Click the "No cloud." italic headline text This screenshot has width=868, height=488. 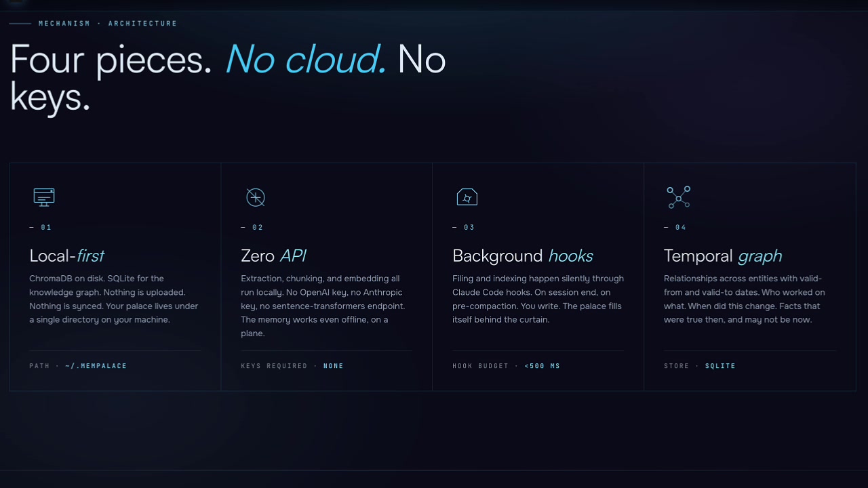coord(306,60)
